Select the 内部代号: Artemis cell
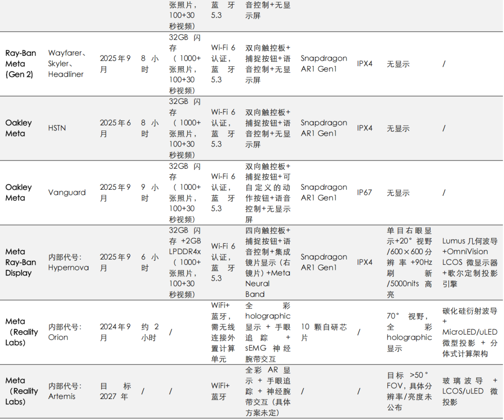Screen dimensions: 504x420 pyautogui.click(x=65, y=391)
